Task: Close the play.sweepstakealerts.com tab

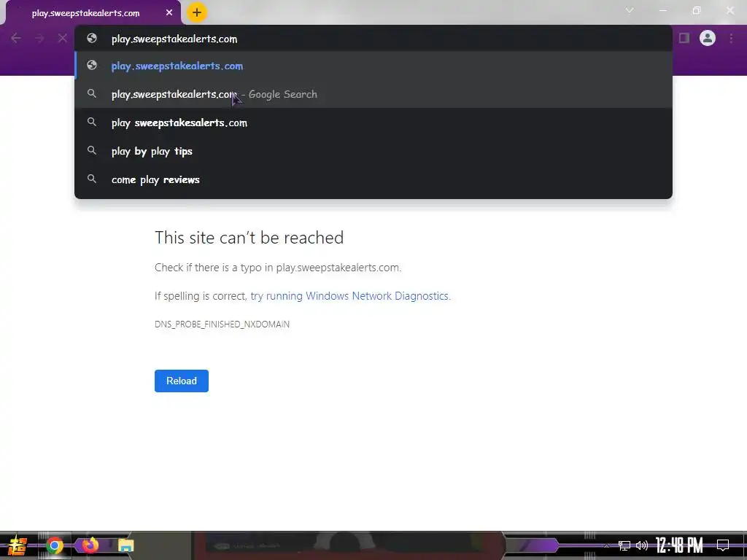Action: pos(169,13)
